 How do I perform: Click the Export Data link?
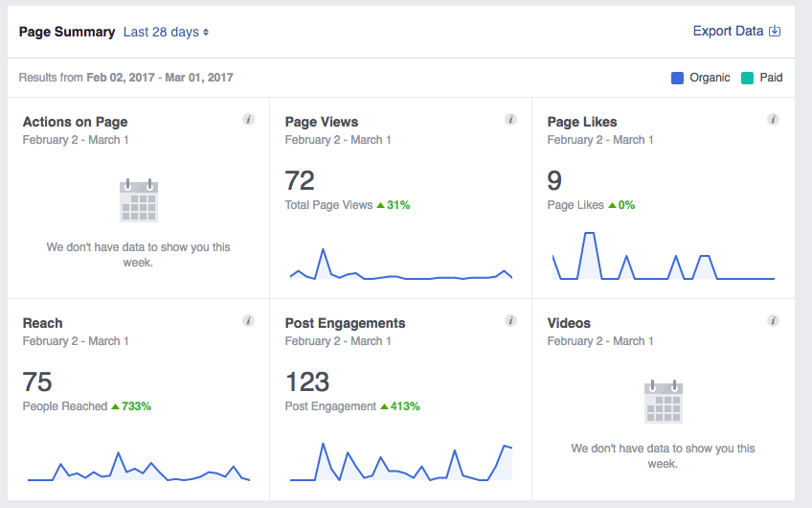click(728, 31)
